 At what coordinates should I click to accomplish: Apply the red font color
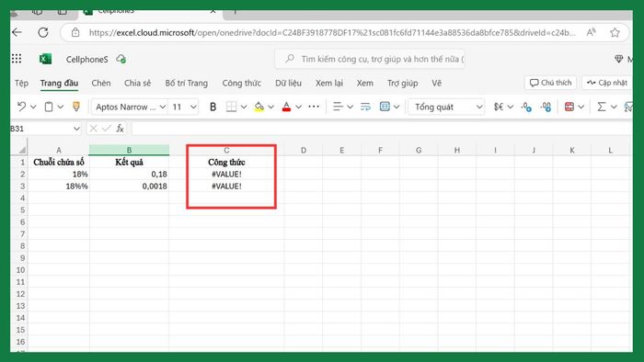click(287, 107)
